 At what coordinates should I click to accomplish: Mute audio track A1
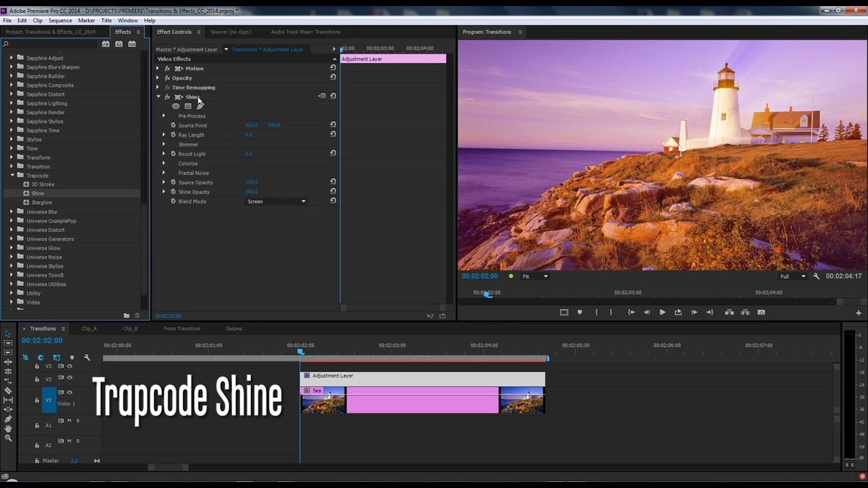[68, 421]
